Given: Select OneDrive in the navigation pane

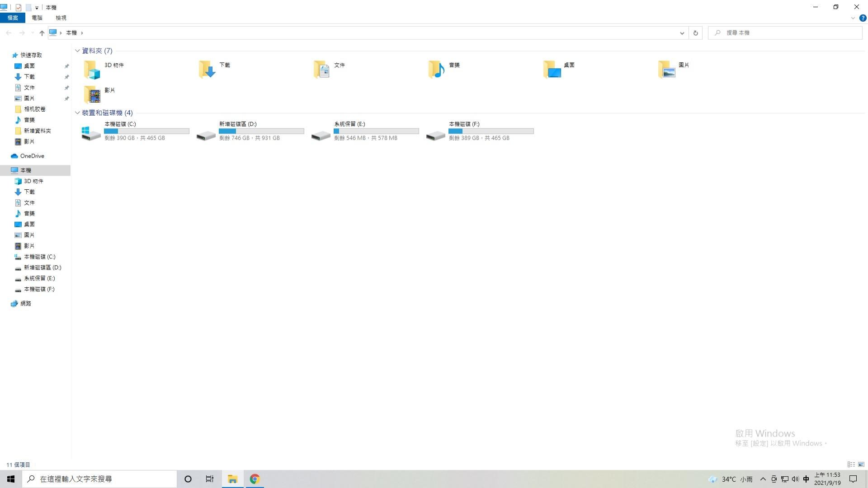Looking at the screenshot, I should point(32,156).
